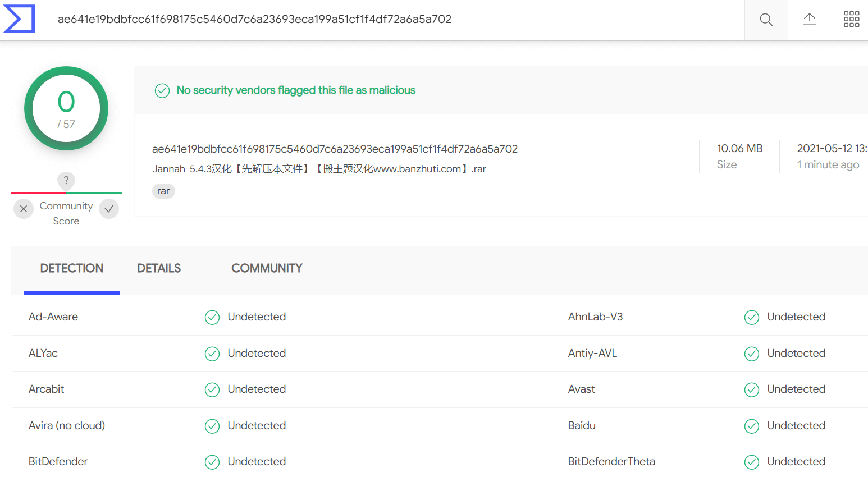Click the community score red-green bar
Image resolution: width=868 pixels, height=477 pixels.
click(66, 193)
